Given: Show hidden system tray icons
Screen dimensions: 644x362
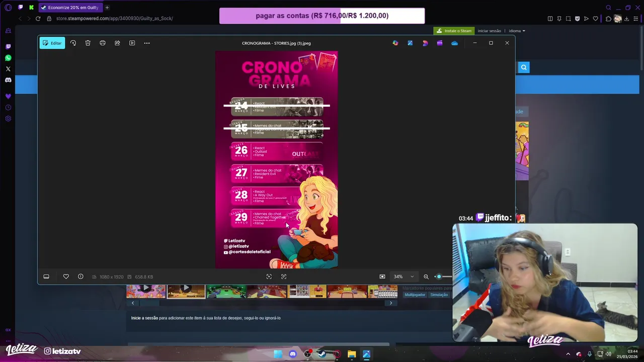Looking at the screenshot, I should (568, 354).
